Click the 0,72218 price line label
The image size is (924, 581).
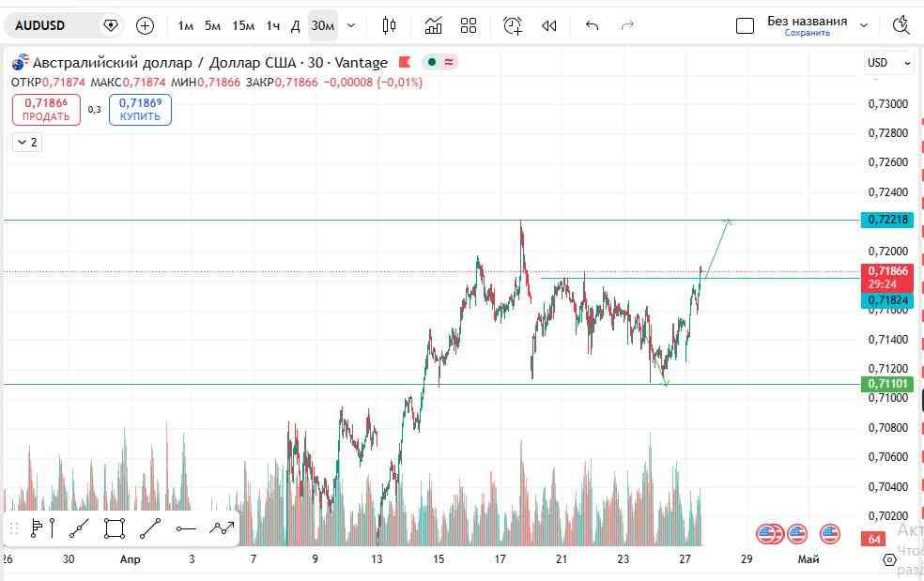(886, 220)
